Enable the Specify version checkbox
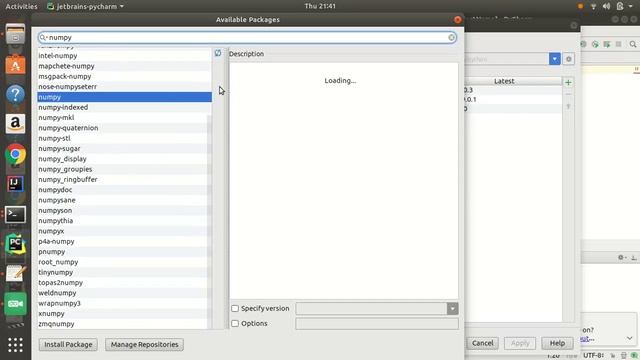 [x=235, y=309]
